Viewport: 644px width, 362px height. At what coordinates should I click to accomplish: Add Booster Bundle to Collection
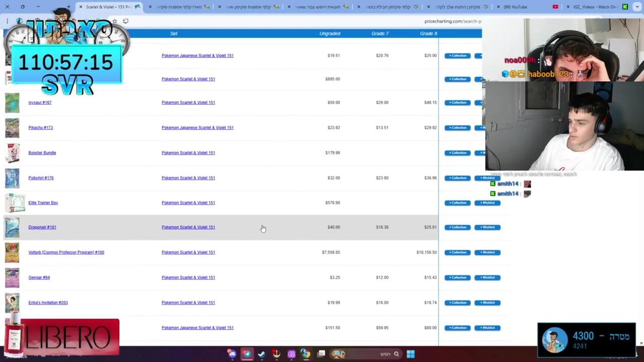pos(457,153)
